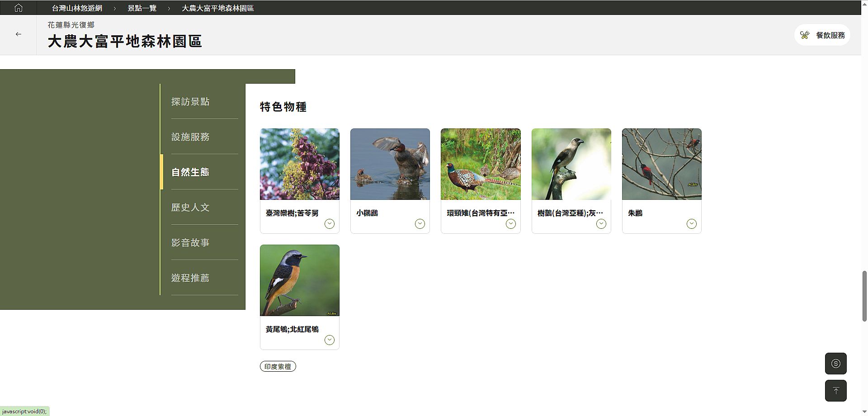This screenshot has width=868, height=416.
Task: Click the home icon in breadcrumb bar
Action: [19, 8]
